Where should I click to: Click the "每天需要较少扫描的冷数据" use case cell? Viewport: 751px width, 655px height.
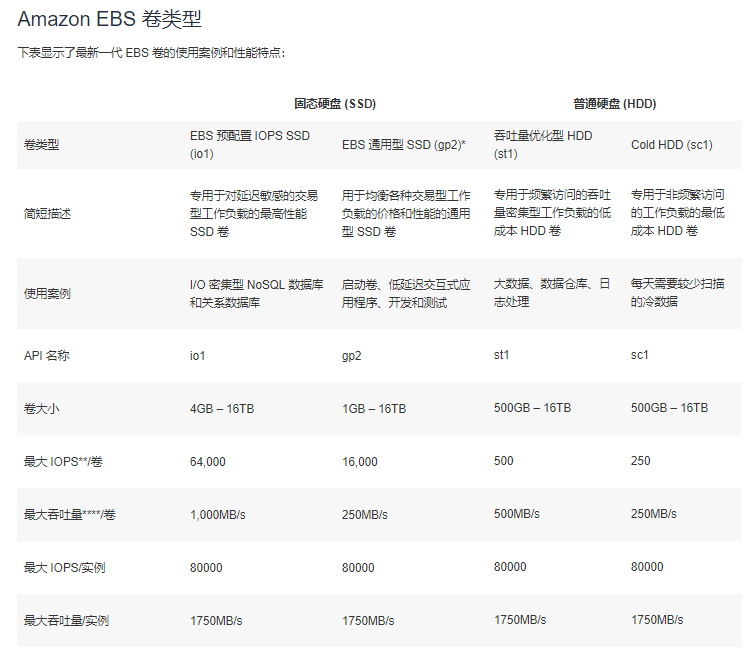(678, 293)
